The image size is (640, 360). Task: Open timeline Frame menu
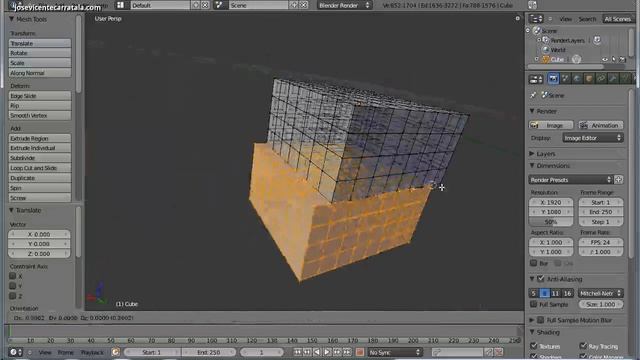[65, 352]
